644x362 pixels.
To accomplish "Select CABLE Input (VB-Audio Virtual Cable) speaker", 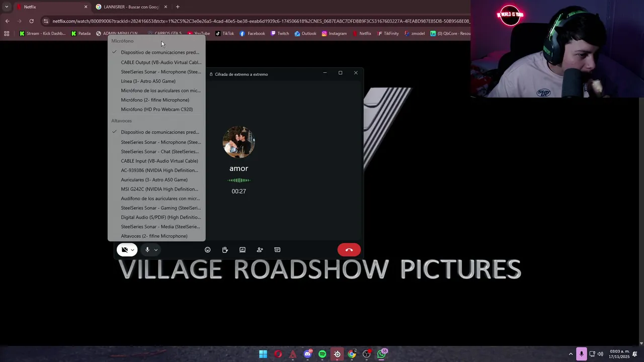I will pyautogui.click(x=156, y=161).
